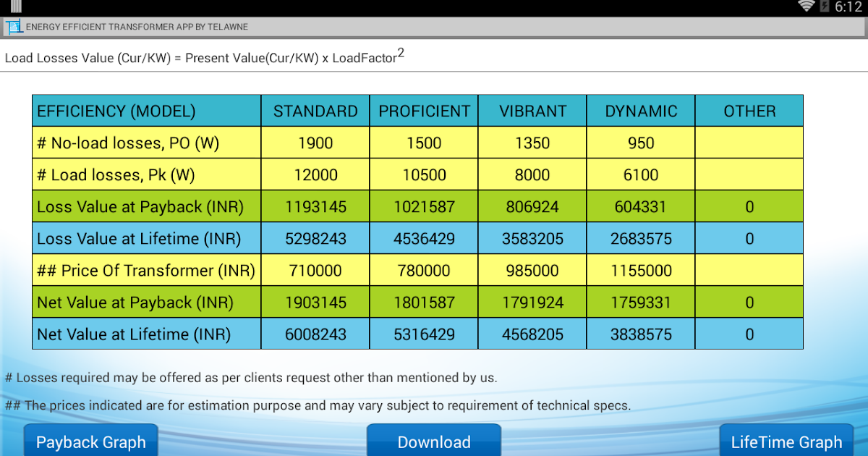The width and height of the screenshot is (868, 456).
Task: Edit the Dynamic load losses value 6100
Action: [641, 175]
